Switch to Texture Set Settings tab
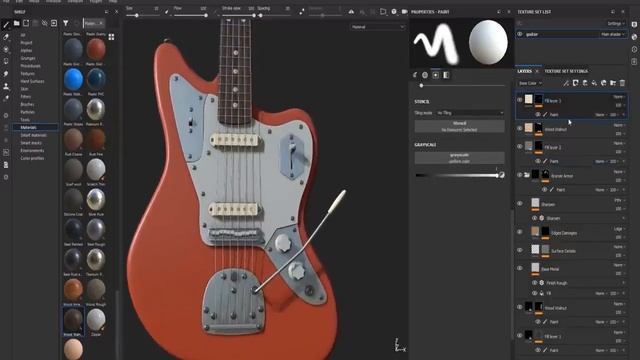The width and height of the screenshot is (640, 360). point(566,71)
